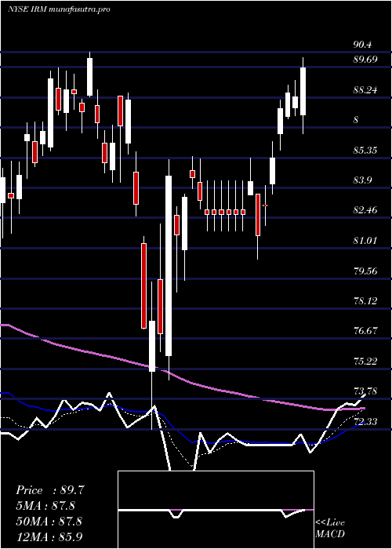Click the 78.12 price axis label
The width and height of the screenshot is (392, 549).
tap(365, 301)
